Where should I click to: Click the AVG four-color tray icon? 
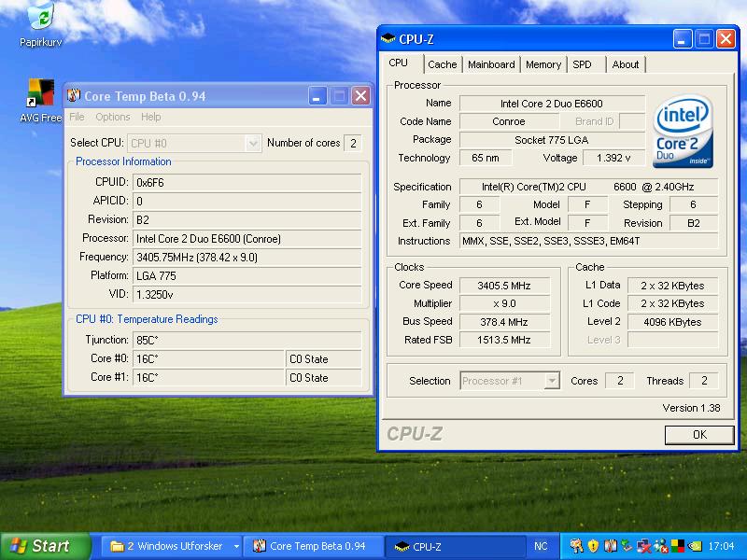point(678,546)
